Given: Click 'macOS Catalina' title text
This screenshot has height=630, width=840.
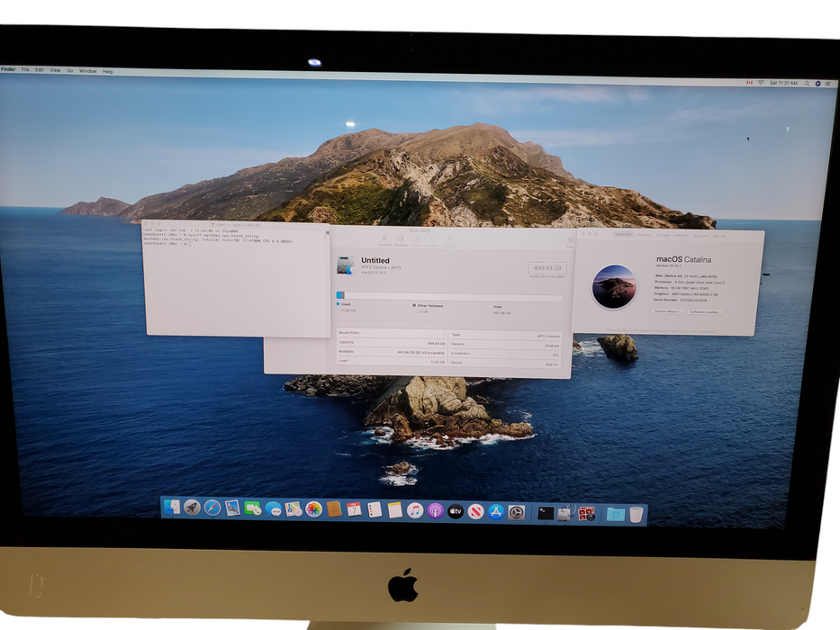Looking at the screenshot, I should pos(683,259).
